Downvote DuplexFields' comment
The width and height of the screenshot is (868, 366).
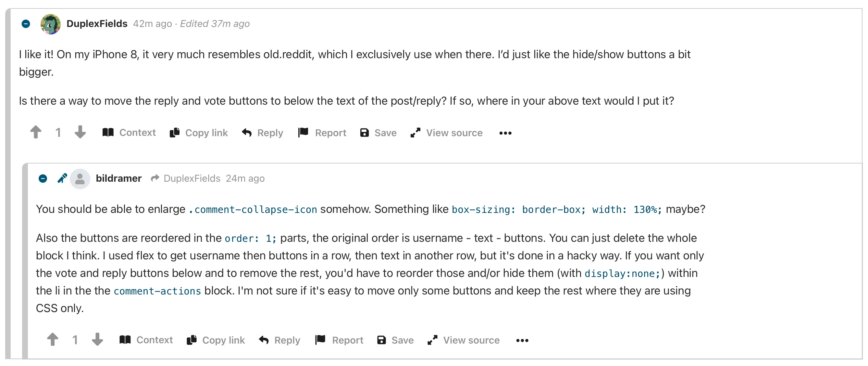coord(80,132)
